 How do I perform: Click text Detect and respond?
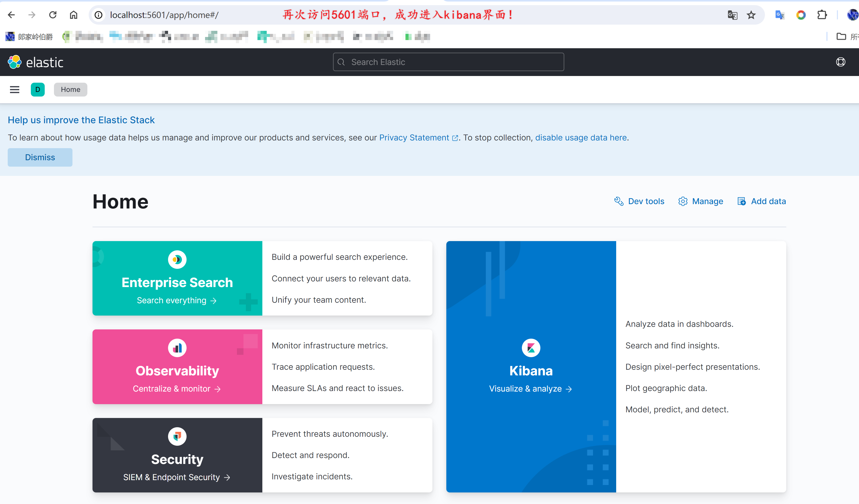(311, 455)
